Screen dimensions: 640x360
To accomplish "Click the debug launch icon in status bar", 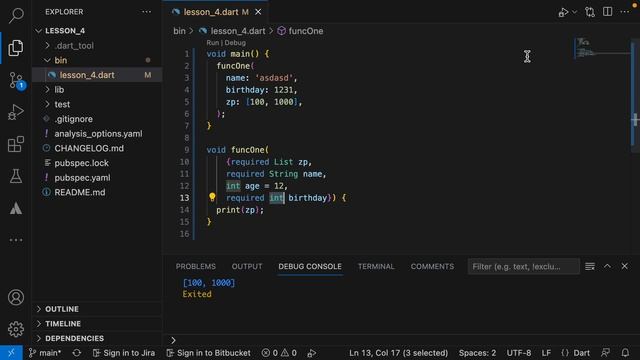I will pyautogui.click(x=311, y=353).
